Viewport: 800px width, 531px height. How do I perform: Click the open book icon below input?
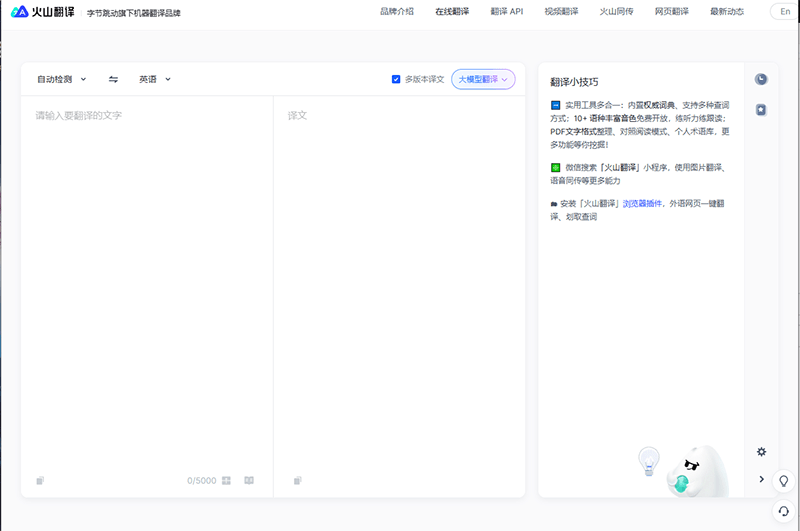[249, 480]
